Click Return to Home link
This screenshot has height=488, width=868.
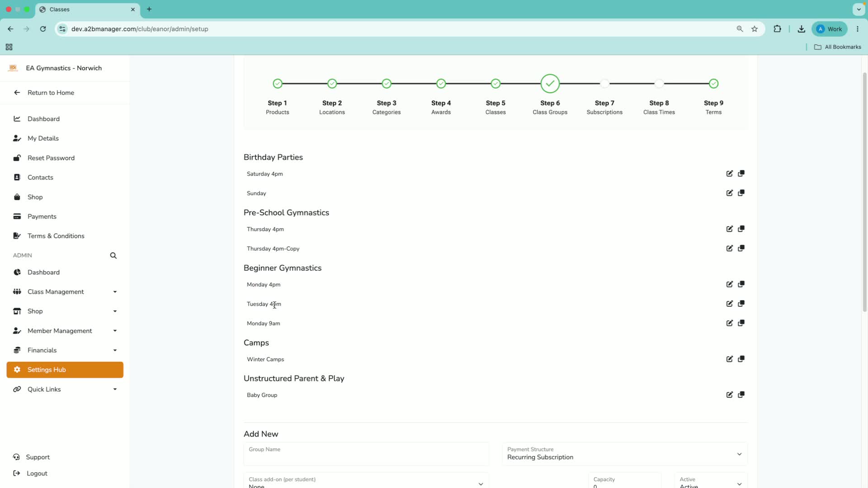(x=51, y=93)
